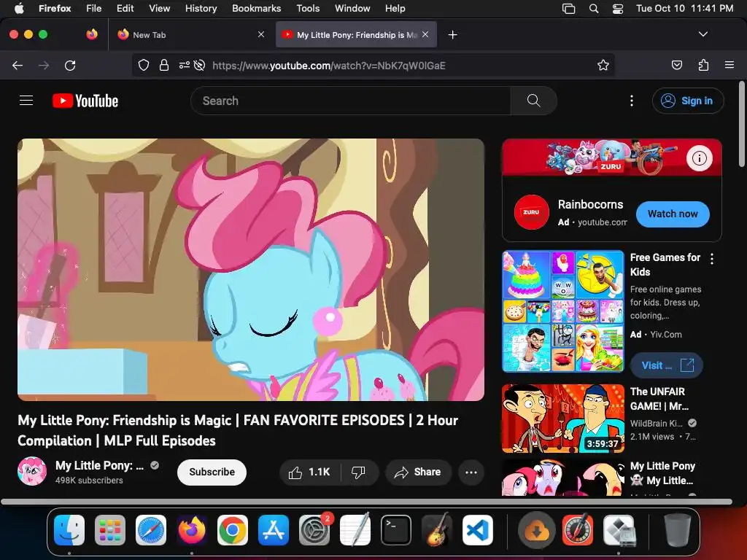Screen dimensions: 747x560
Task: Click the main video player
Action: 251,270
